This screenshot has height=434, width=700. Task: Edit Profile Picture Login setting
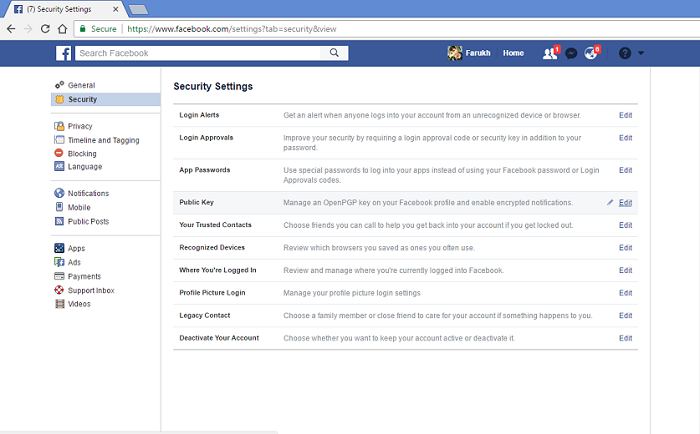coord(625,293)
